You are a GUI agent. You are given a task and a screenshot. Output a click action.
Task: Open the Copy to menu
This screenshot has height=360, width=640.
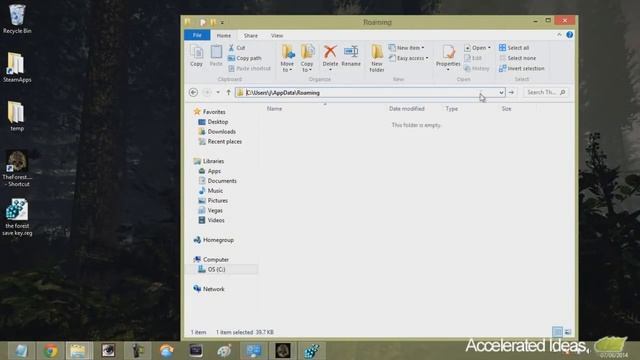[307, 58]
